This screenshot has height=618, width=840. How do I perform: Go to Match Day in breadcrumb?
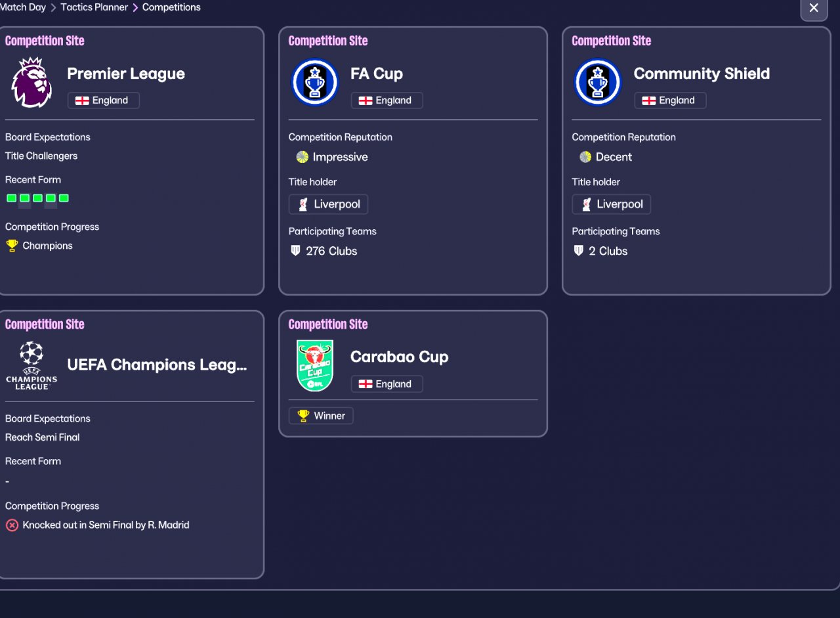pyautogui.click(x=23, y=7)
